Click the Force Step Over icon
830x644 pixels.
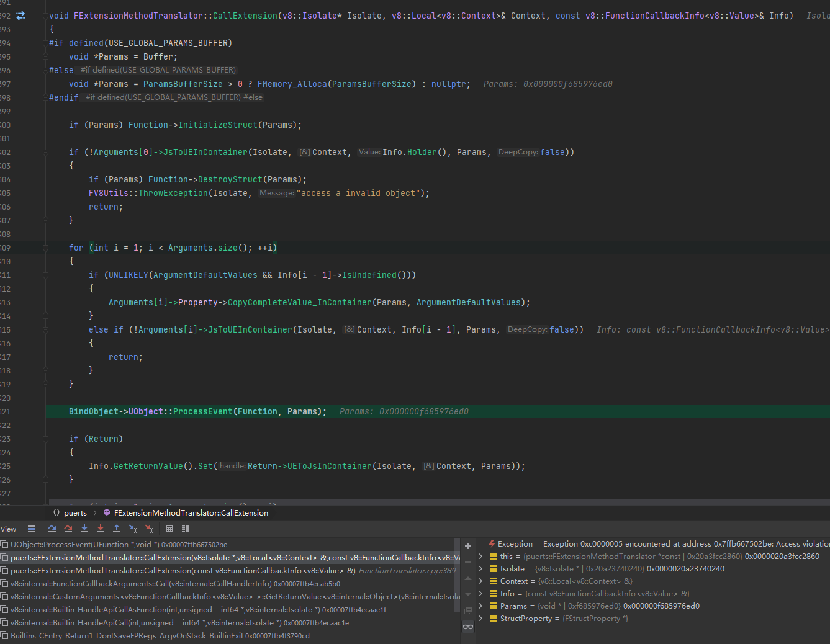(x=68, y=529)
